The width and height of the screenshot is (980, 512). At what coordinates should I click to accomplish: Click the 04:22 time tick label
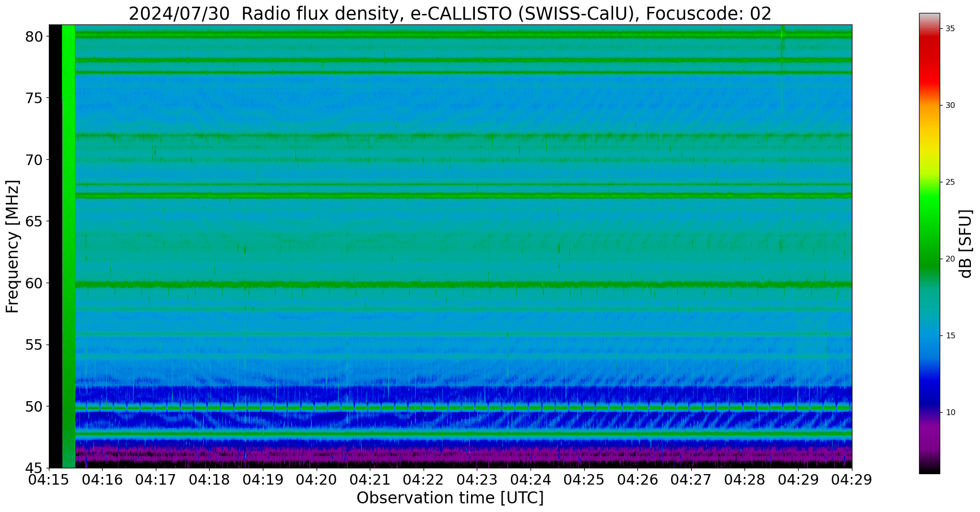coord(424,480)
